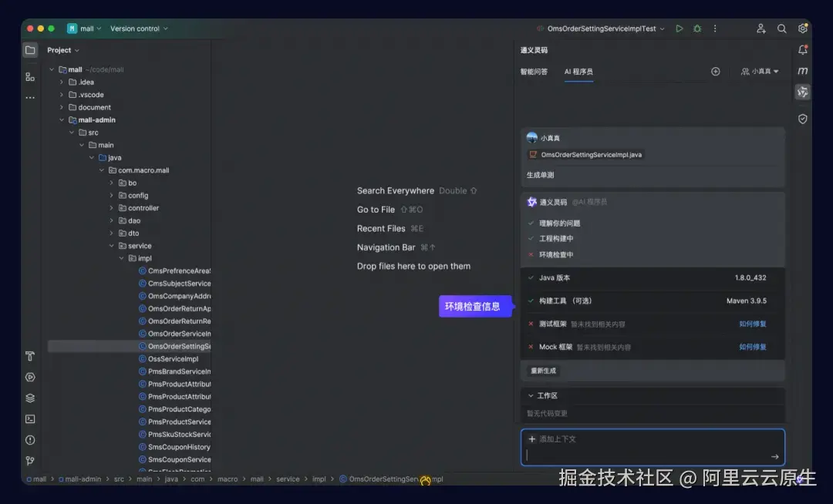
Task: Open the Terminal tool window icon
Action: pyautogui.click(x=30, y=418)
